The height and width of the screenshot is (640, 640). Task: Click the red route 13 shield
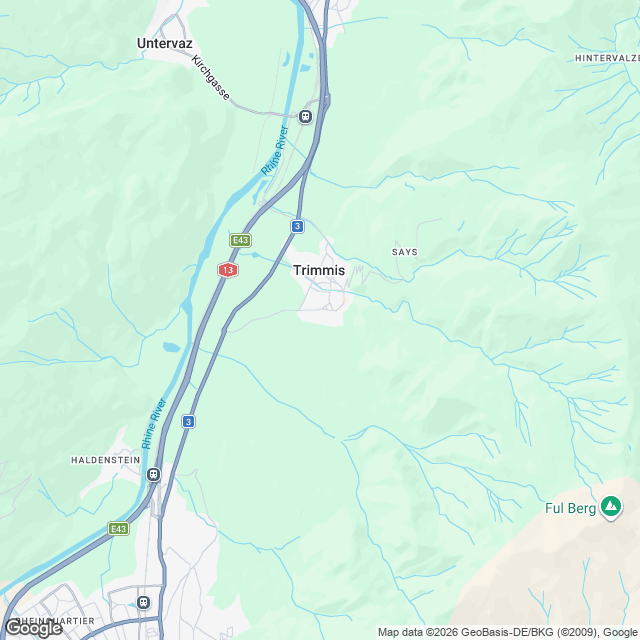tap(228, 270)
